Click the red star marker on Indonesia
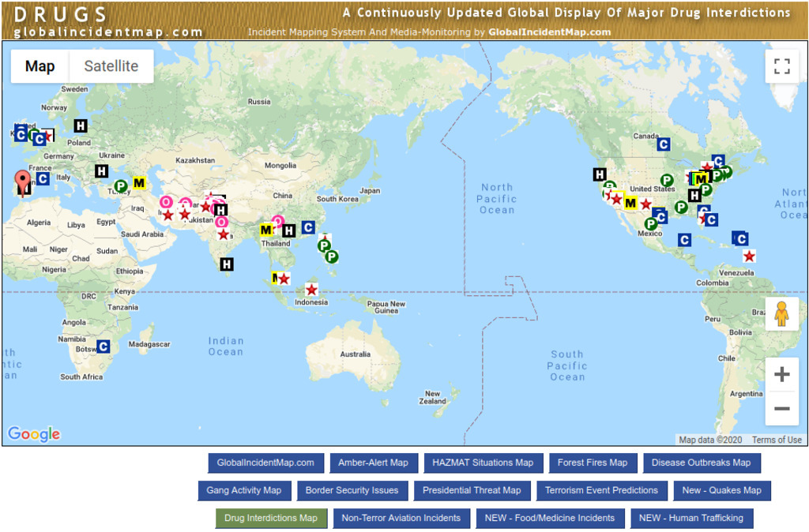 (x=311, y=290)
